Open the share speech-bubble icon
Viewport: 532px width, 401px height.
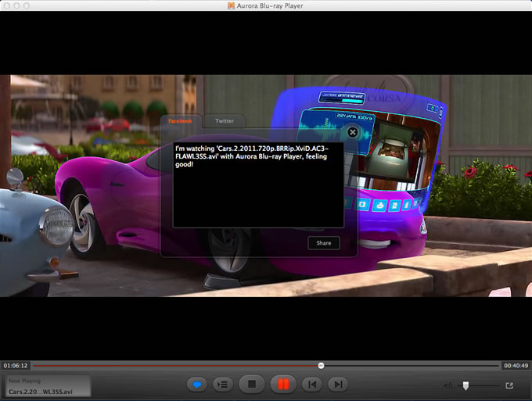point(197,385)
